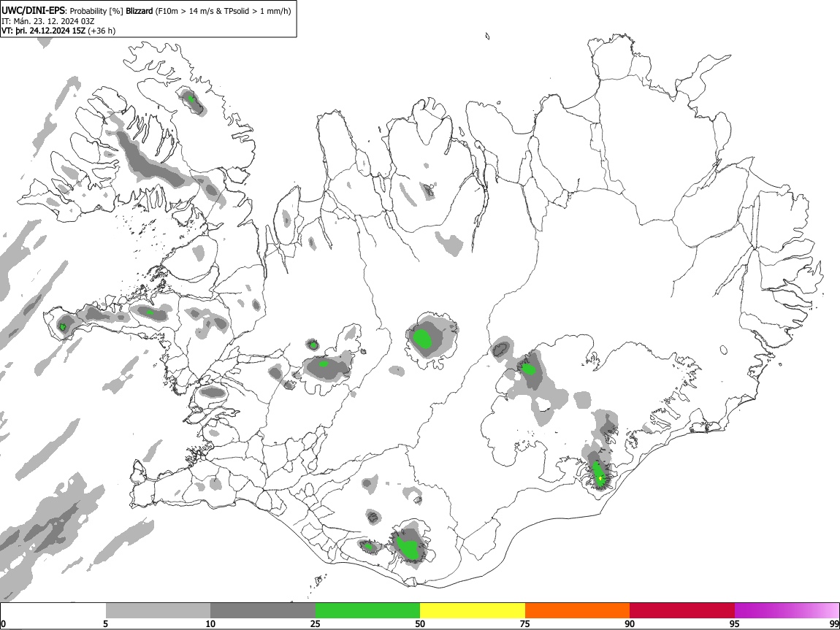Click the magenta 95-99% legend band
The image size is (840, 630).
pyautogui.click(x=787, y=611)
